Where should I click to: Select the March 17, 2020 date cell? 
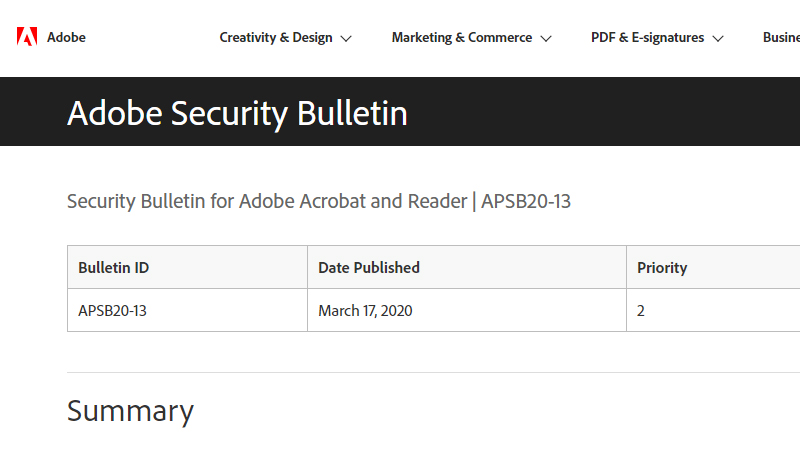pos(365,310)
